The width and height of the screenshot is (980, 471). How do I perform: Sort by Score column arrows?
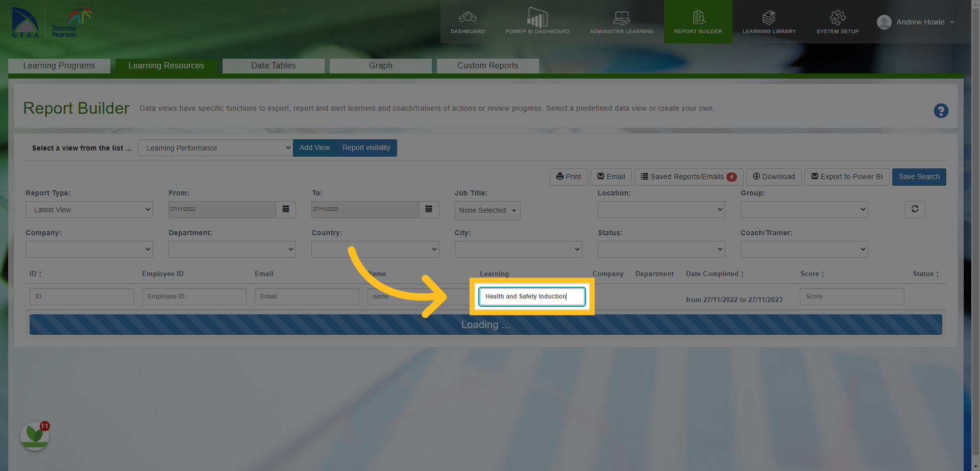point(823,274)
